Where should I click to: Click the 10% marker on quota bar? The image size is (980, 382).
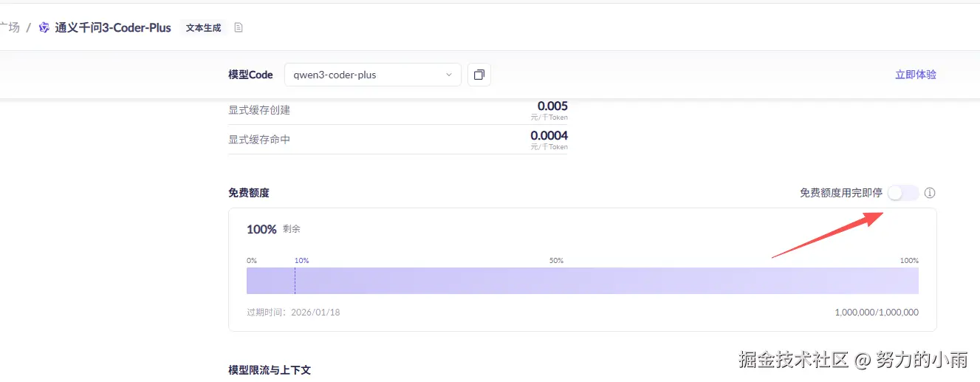point(301,261)
